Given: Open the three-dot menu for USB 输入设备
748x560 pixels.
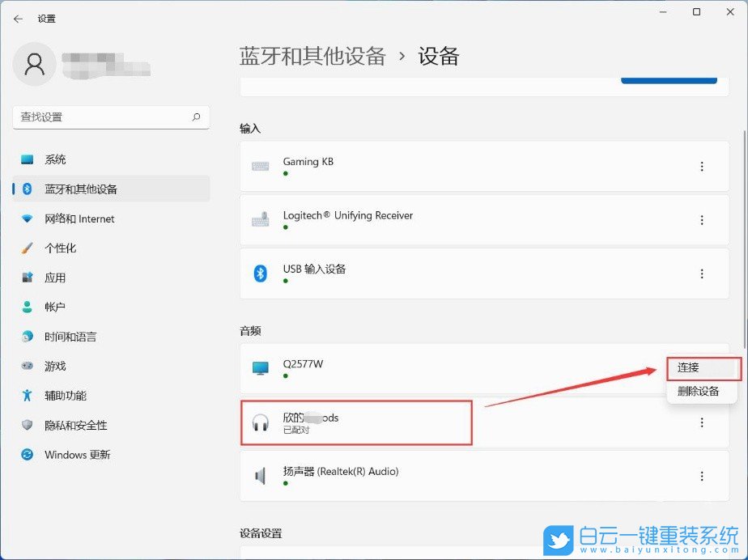Looking at the screenshot, I should [702, 273].
